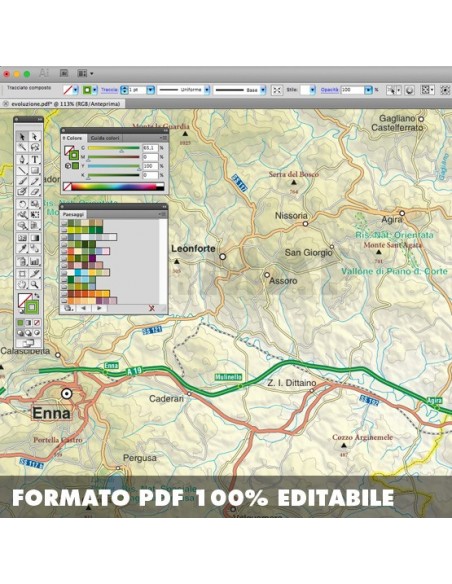Select the Colore panel tab
452x584 pixels.
[74, 138]
